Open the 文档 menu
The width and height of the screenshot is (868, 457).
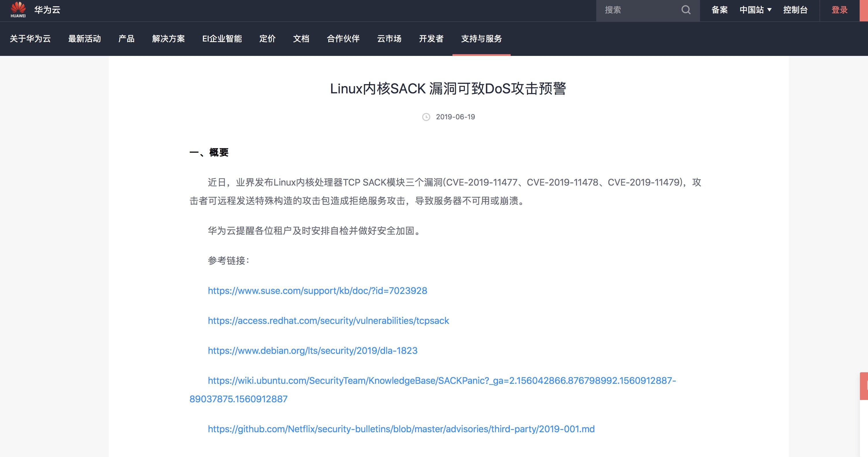tap(301, 39)
